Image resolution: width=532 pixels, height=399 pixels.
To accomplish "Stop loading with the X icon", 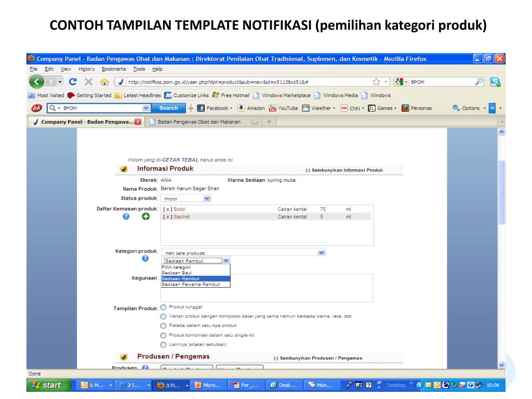I will click(x=88, y=82).
